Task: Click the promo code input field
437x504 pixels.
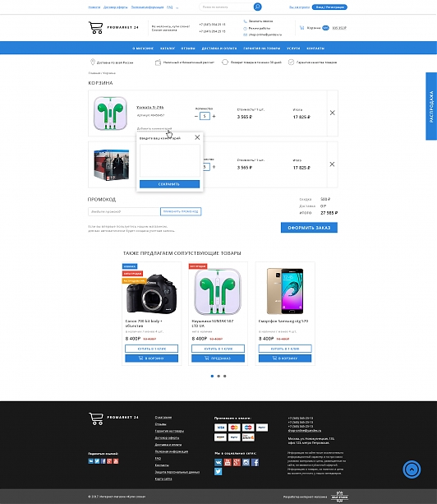Action: click(x=124, y=211)
